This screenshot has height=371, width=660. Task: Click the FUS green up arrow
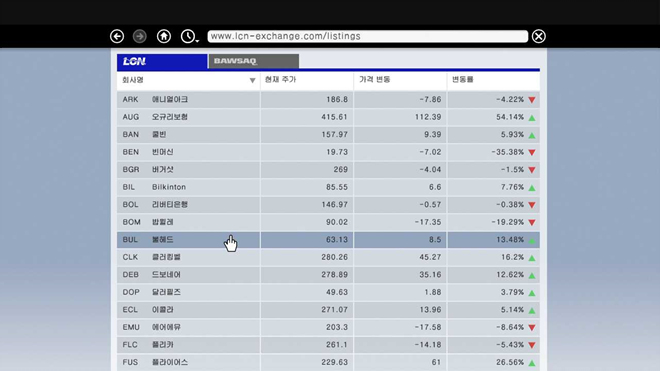pos(532,363)
